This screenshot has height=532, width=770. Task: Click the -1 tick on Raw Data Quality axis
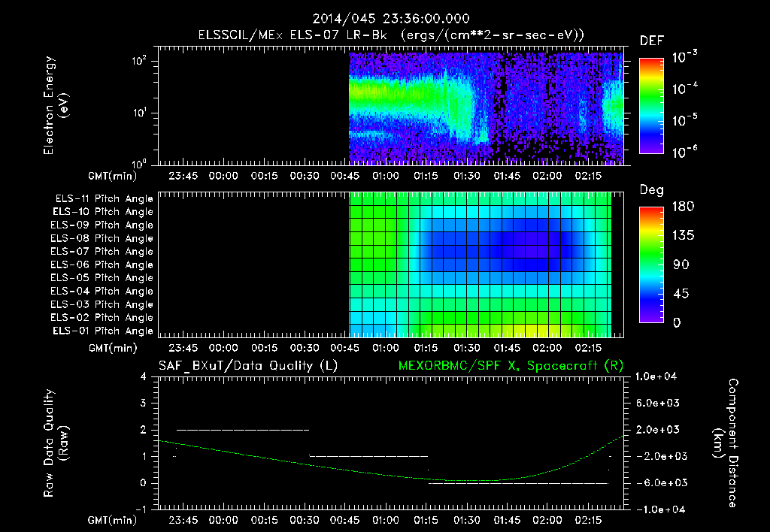tap(141, 509)
